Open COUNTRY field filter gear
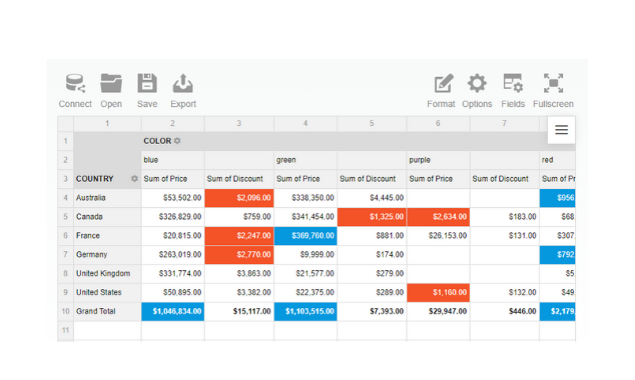The height and width of the screenshot is (380, 635). click(x=134, y=179)
